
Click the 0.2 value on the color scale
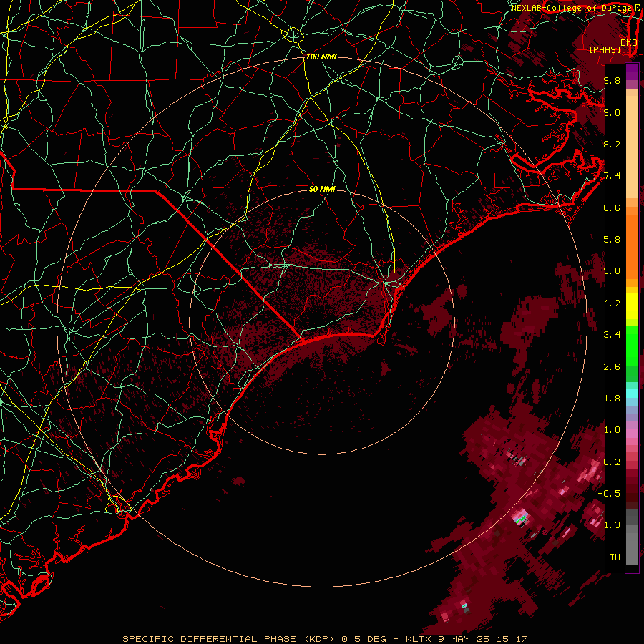point(612,462)
